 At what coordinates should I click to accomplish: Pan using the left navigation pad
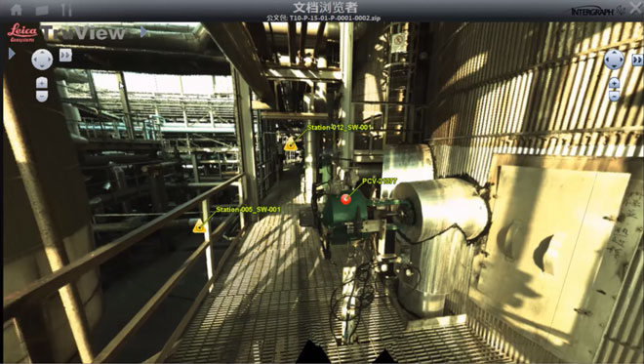click(42, 60)
